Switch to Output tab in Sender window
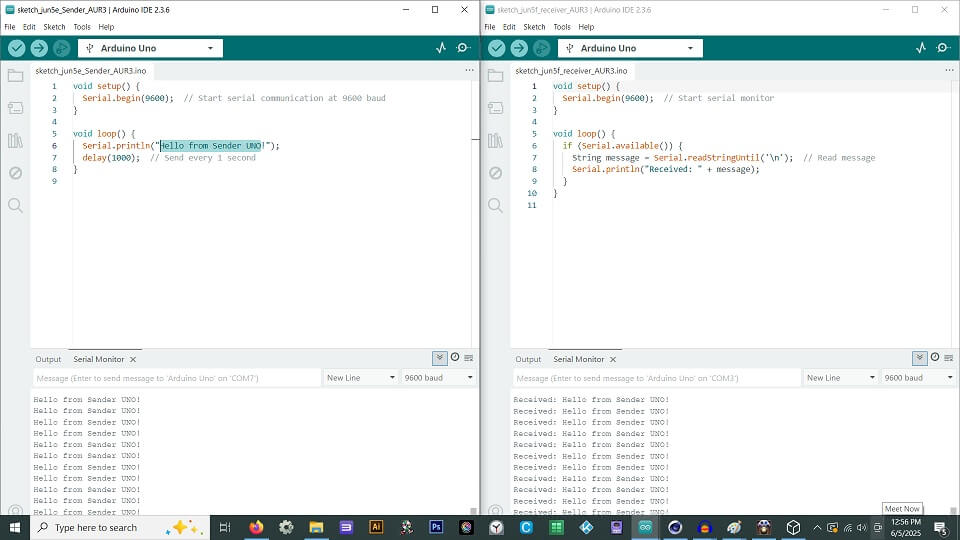This screenshot has width=960, height=540. [48, 359]
